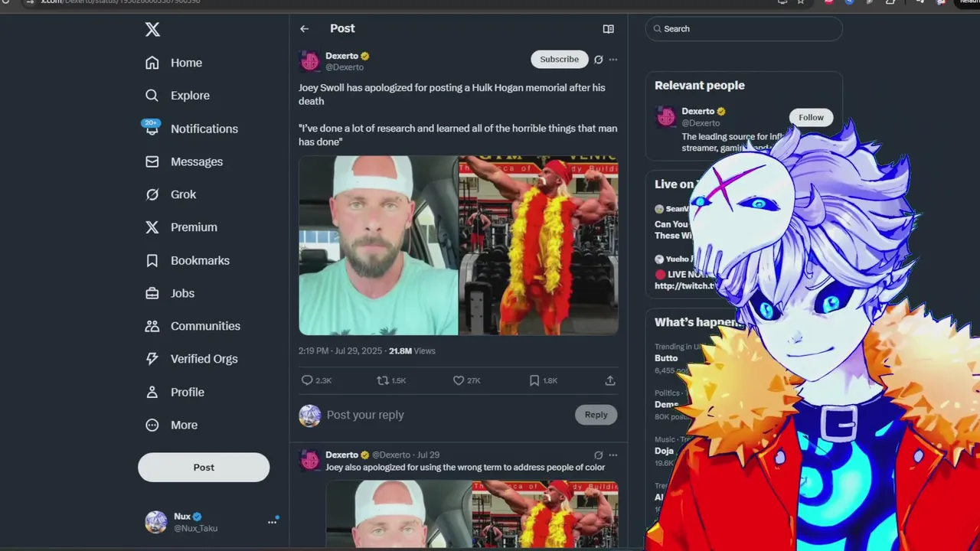This screenshot has width=980, height=551.
Task: Click the browser address bar URL
Action: (x=120, y=2)
